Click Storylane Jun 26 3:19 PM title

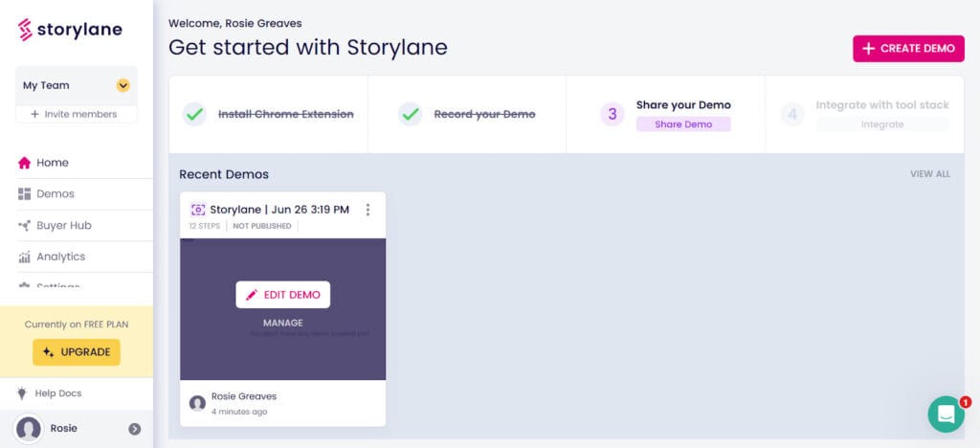click(x=279, y=210)
